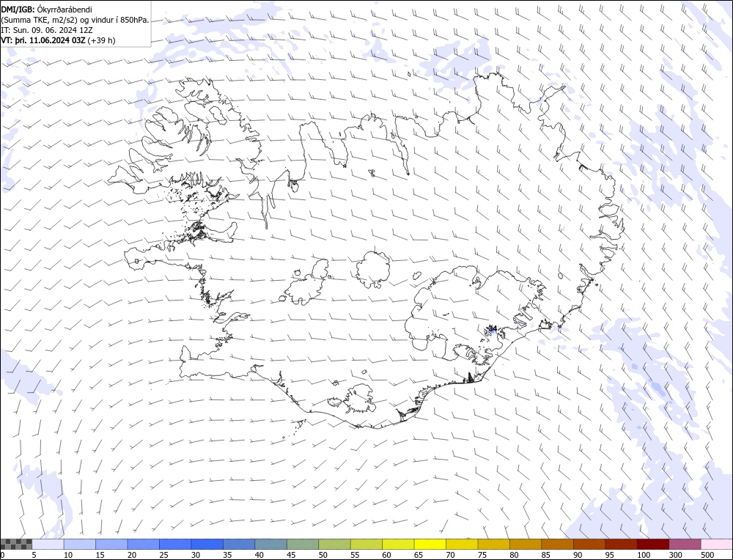Image resolution: width=733 pixels, height=560 pixels.
Task: Click the checkered 0–5 legend swatch
Action: point(16,544)
